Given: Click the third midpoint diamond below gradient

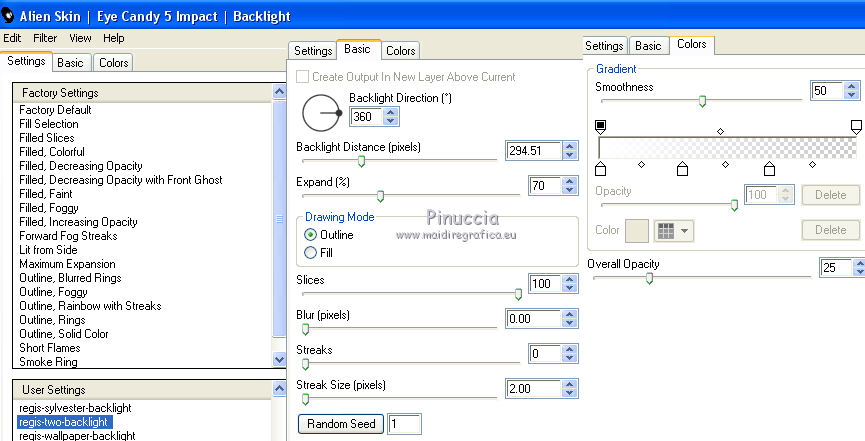Looking at the screenshot, I should 812,164.
